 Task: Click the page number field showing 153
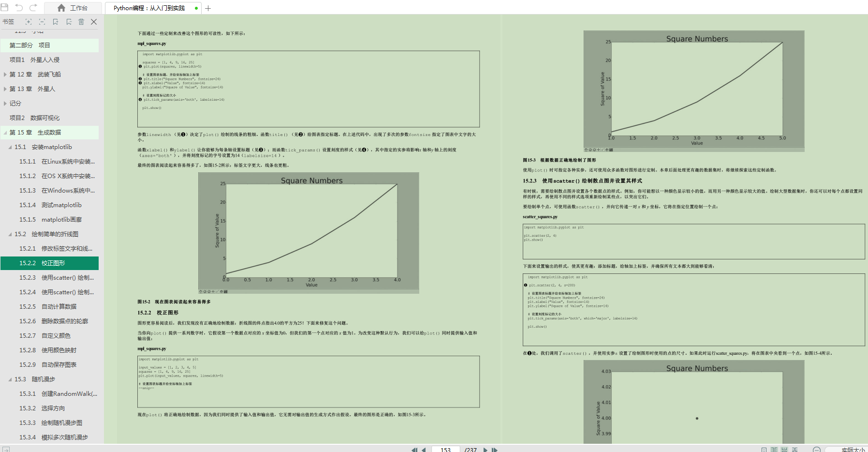pos(445,449)
